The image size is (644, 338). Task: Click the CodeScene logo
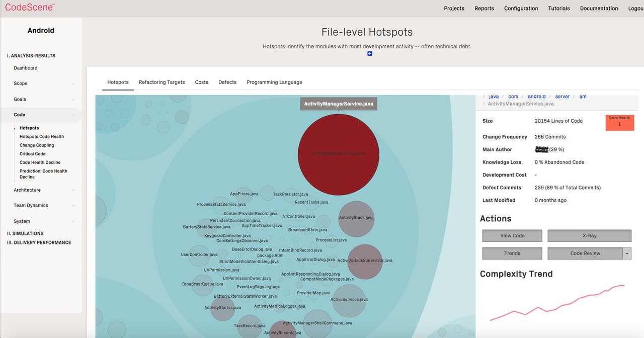tap(30, 7)
